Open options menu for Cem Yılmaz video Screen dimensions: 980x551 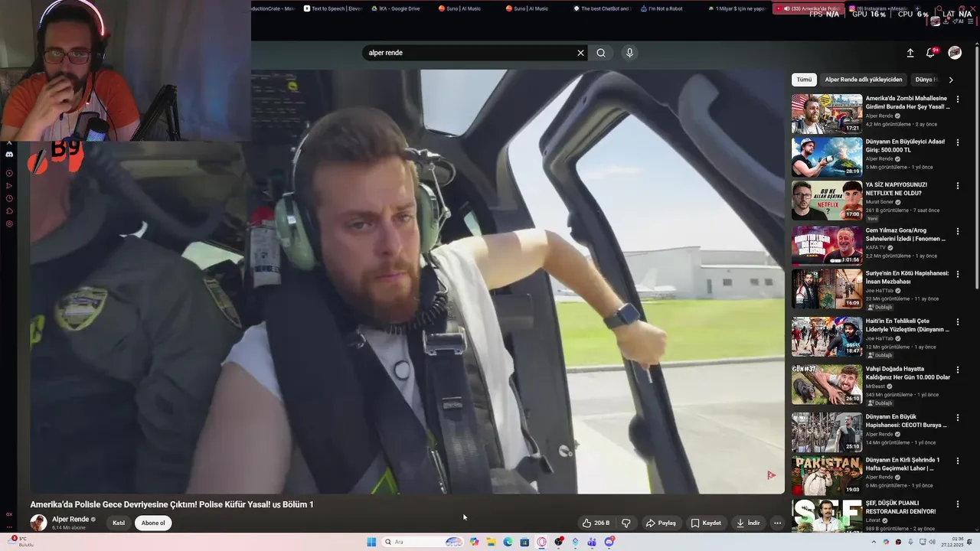click(x=958, y=231)
